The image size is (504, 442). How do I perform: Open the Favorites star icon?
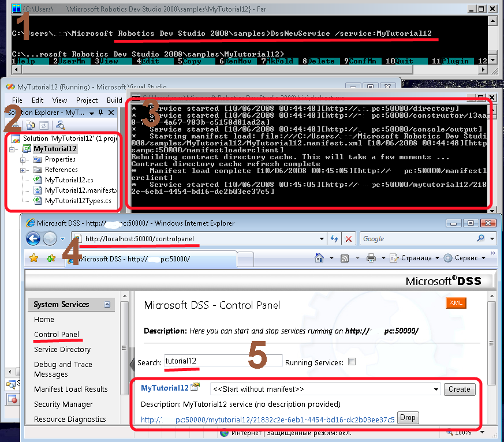click(33, 259)
